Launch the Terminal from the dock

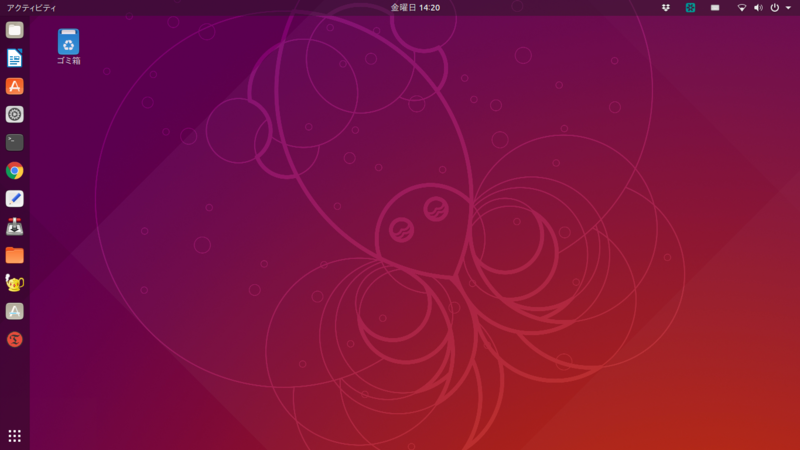[14, 142]
